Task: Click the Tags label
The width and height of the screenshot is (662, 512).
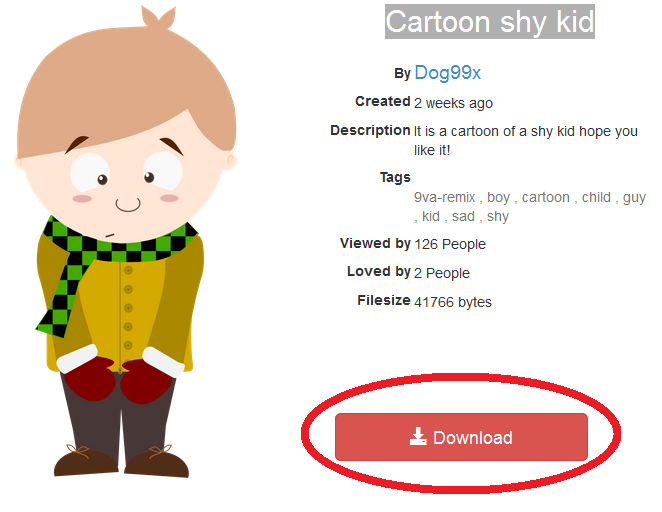Action: tap(395, 177)
